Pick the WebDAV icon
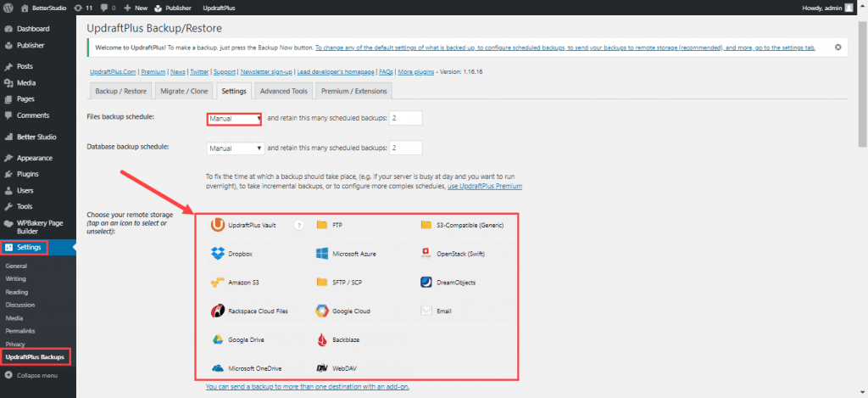 tap(321, 368)
